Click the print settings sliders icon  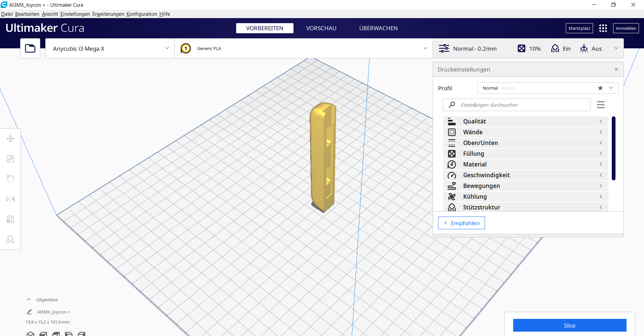pos(444,48)
